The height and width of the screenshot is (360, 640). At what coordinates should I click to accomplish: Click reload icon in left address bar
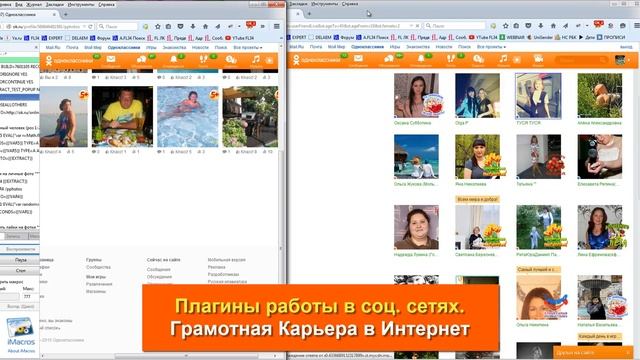click(90, 26)
